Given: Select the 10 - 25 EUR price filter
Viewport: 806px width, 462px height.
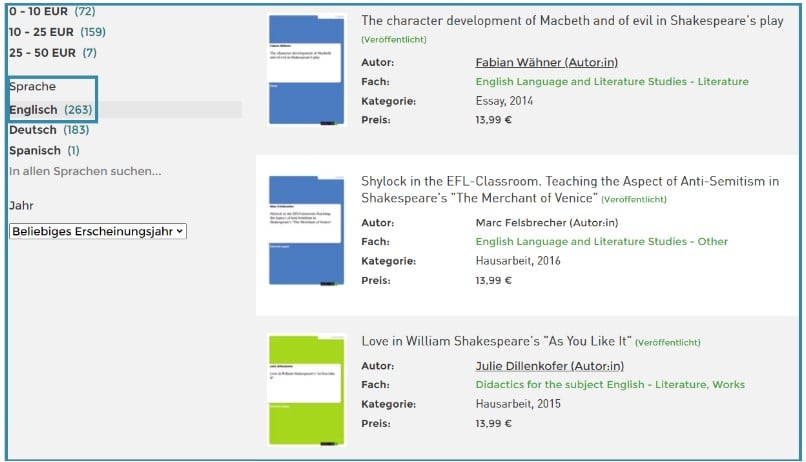Looking at the screenshot, I should 57,32.
